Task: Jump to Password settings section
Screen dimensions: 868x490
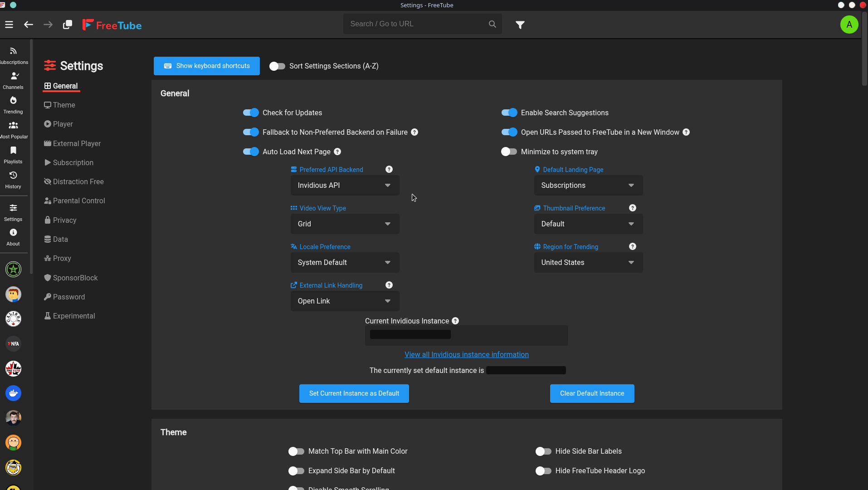Action: click(64, 297)
